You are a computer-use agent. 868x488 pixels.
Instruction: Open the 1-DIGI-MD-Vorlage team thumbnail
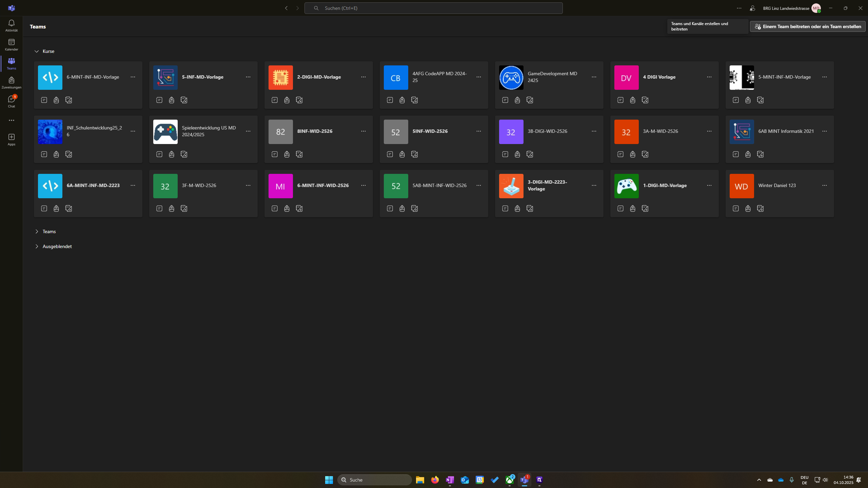626,186
